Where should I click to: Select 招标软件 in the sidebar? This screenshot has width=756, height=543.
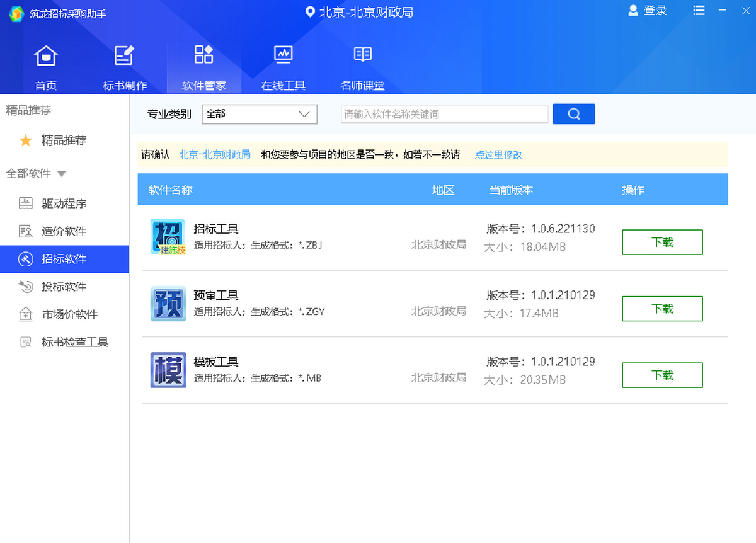(64, 259)
